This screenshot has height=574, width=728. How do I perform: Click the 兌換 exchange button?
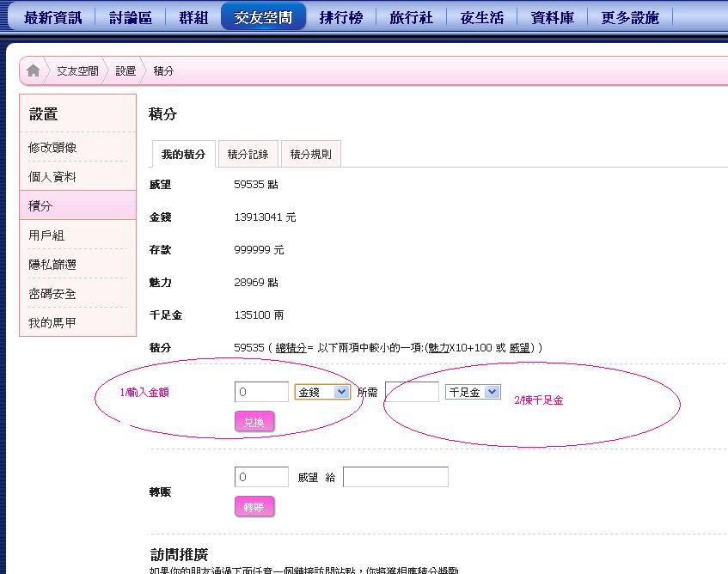tap(254, 422)
